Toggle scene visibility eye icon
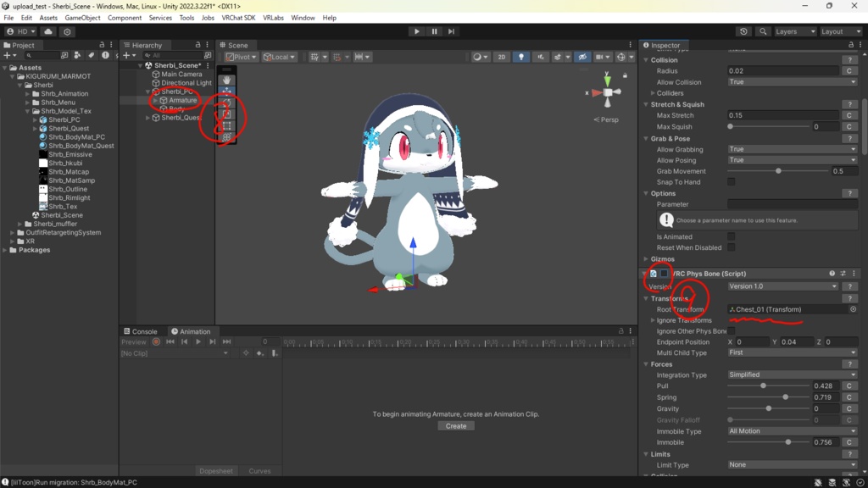 581,57
